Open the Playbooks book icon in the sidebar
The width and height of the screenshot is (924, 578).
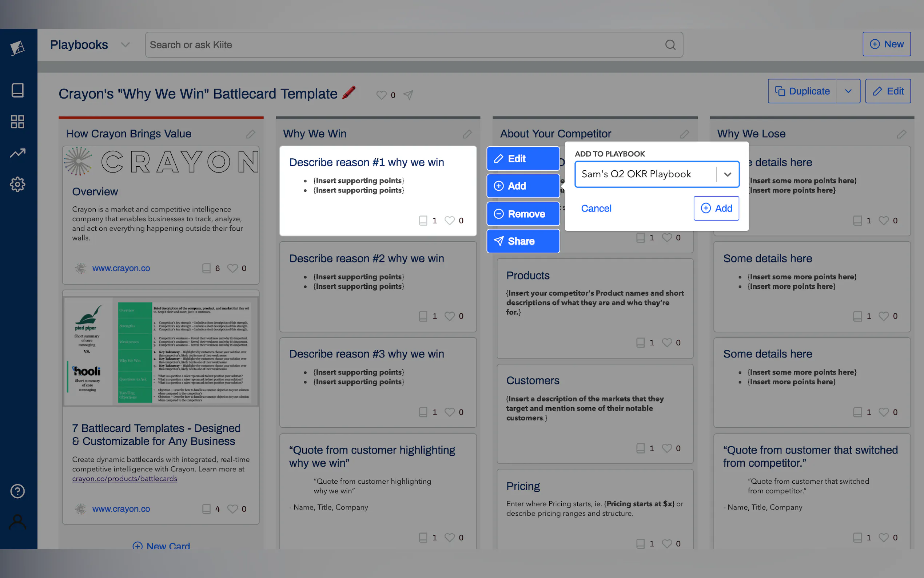coord(17,90)
